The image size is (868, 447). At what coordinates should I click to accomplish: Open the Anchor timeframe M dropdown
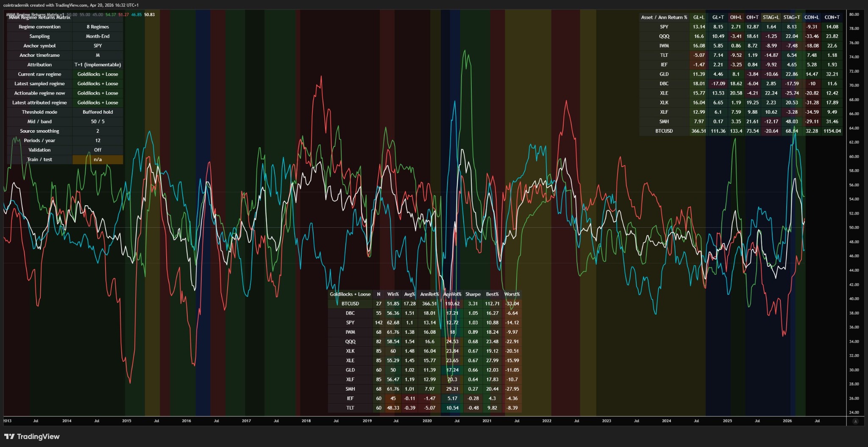[x=97, y=55]
